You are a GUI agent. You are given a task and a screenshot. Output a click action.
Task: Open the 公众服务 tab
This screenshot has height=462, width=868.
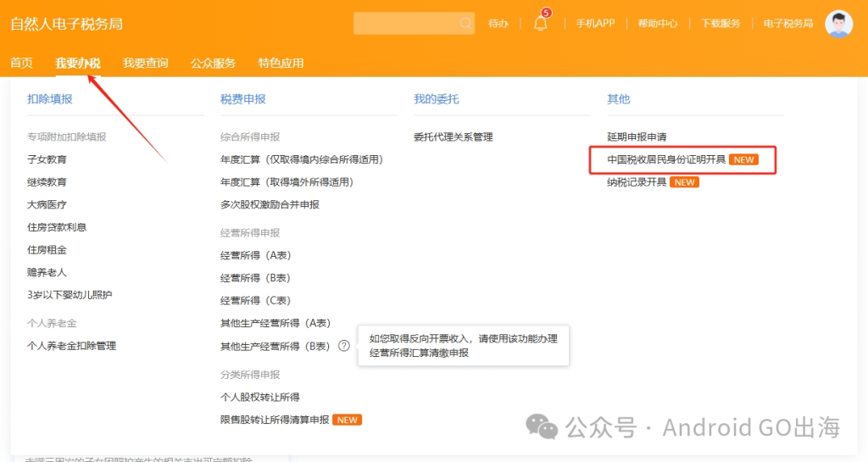tap(213, 63)
